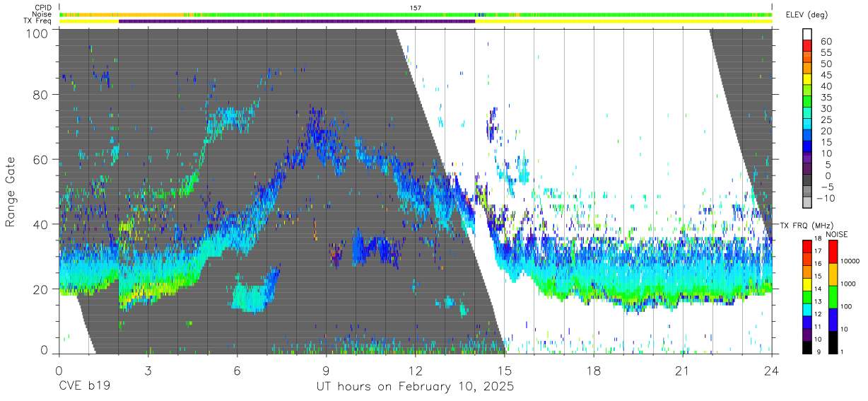
Task: Click the red 10000 noise legend swatch
Action: tap(833, 251)
